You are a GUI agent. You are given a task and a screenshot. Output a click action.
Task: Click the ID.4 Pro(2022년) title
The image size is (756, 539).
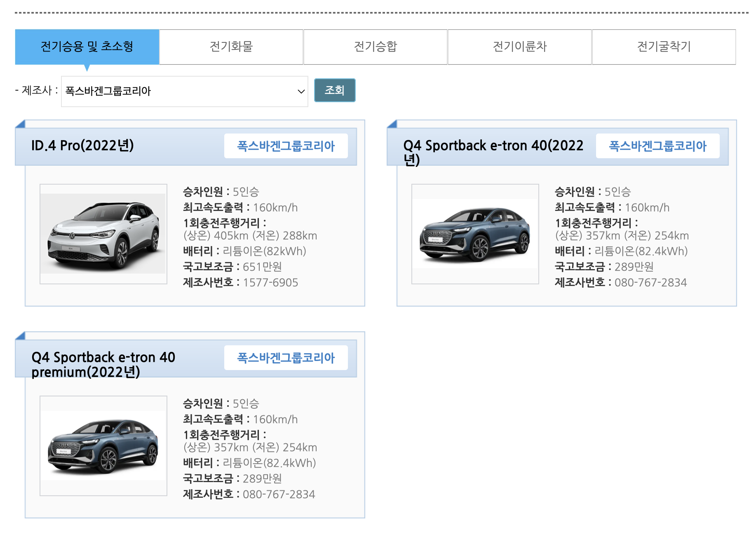tap(82, 145)
